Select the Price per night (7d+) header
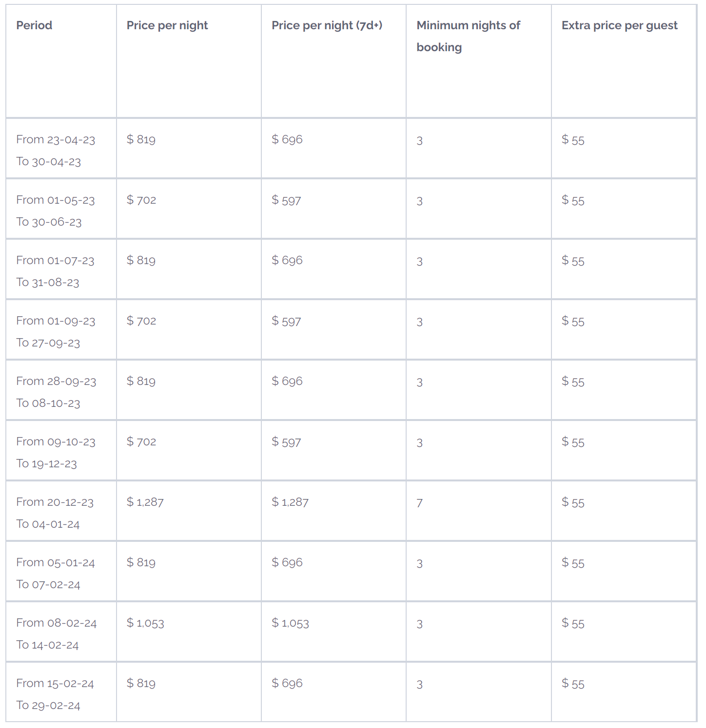 (x=327, y=25)
